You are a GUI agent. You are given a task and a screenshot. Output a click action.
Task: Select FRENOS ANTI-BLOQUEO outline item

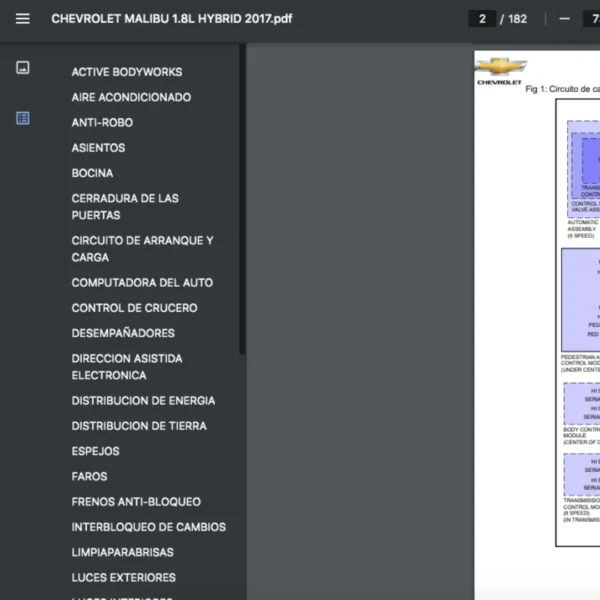coord(136,502)
